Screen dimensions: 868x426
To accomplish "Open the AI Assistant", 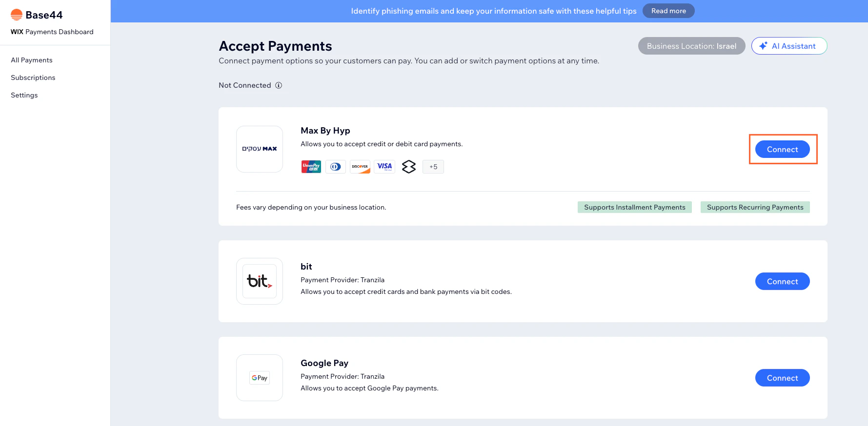I will coord(789,46).
